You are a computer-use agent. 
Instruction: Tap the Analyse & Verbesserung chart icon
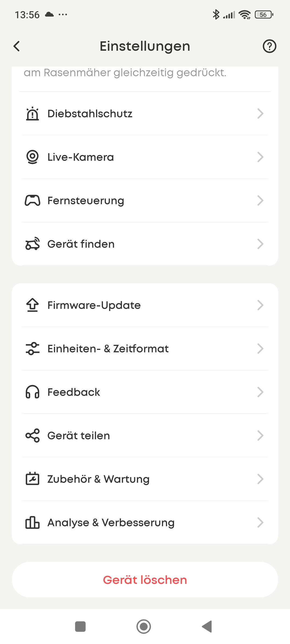(x=32, y=522)
